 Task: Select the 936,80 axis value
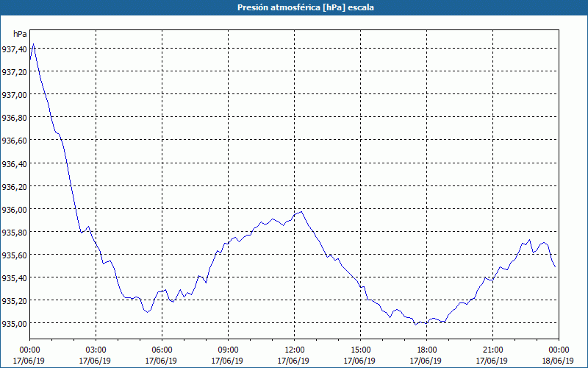click(14, 118)
